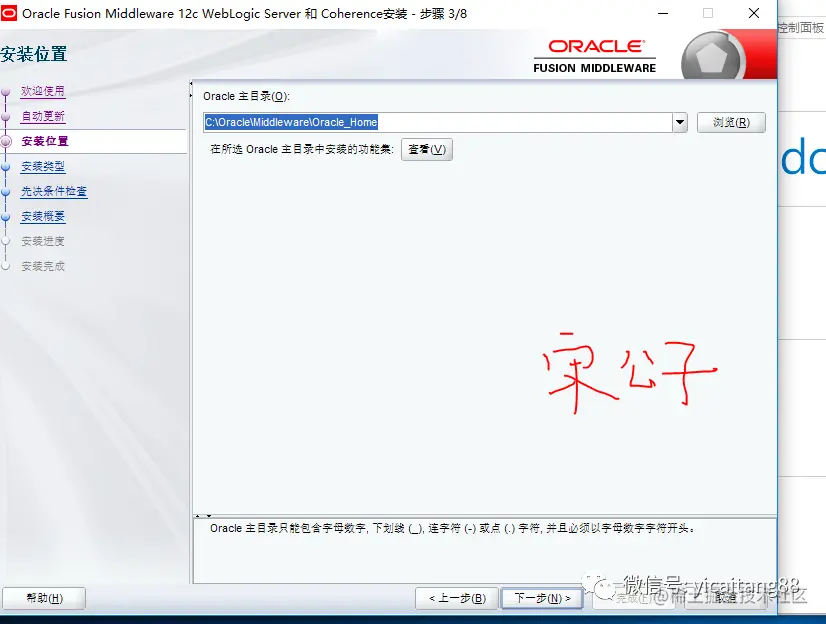Viewport: 826px width, 624px height.
Task: Click the Oracle Fusion Middleware logo
Action: pos(595,56)
